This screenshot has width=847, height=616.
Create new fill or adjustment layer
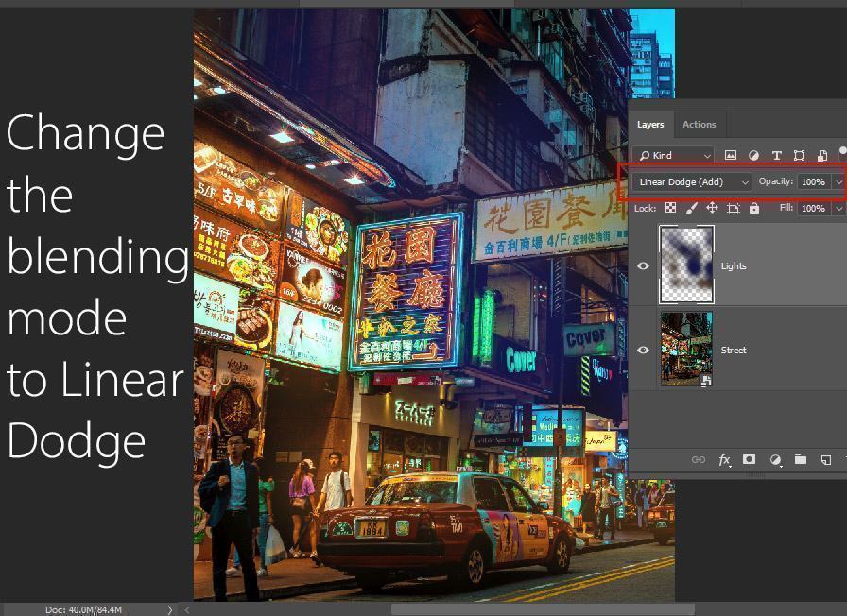[775, 460]
